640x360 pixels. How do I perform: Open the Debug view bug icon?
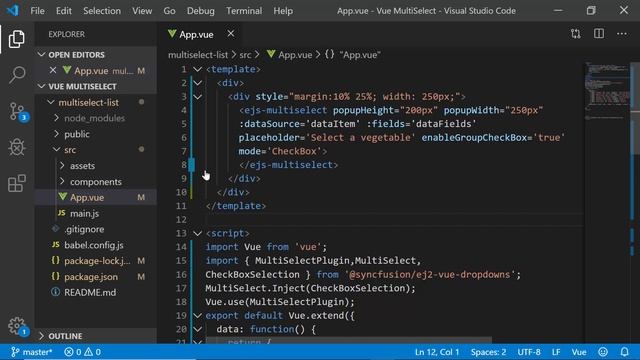tap(17, 147)
